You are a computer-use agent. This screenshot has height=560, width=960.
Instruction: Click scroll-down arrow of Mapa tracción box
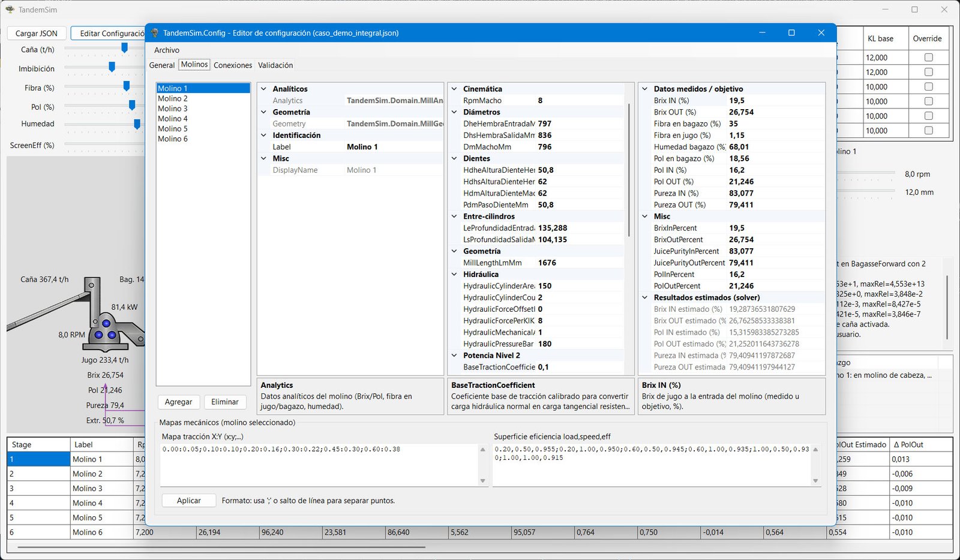[482, 481]
